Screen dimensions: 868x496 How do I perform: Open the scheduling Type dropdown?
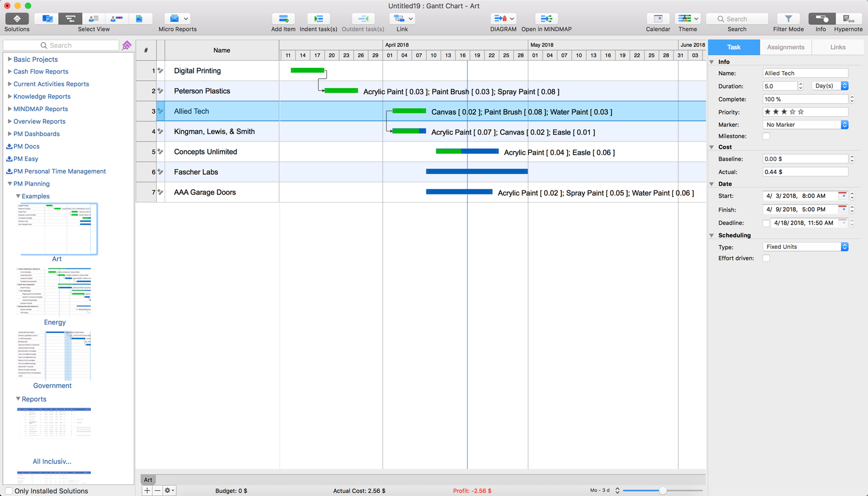(x=806, y=247)
